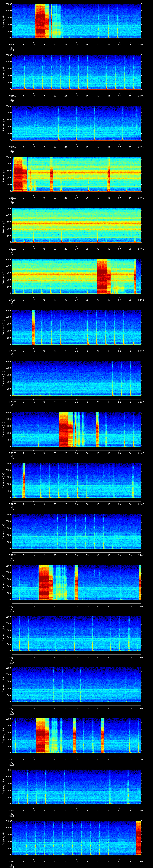This screenshot has height=868, width=153.
Task: Select the '6:22:00' time label
Action: 12,44
